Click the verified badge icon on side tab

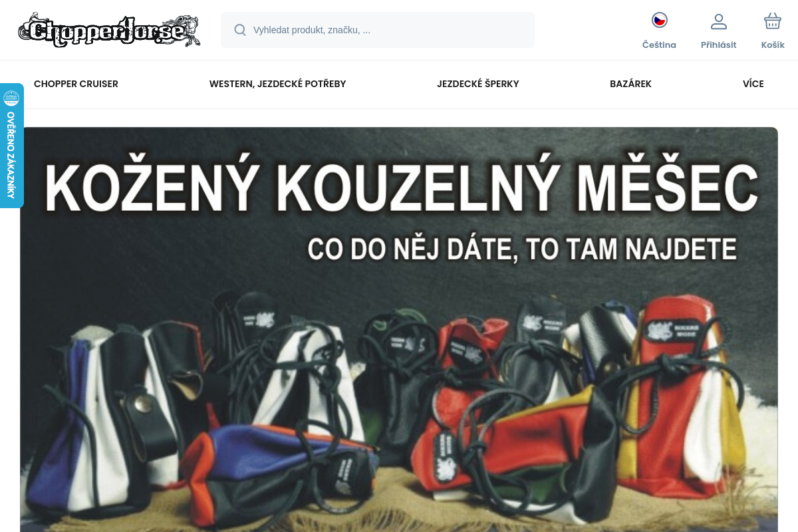click(x=11, y=98)
